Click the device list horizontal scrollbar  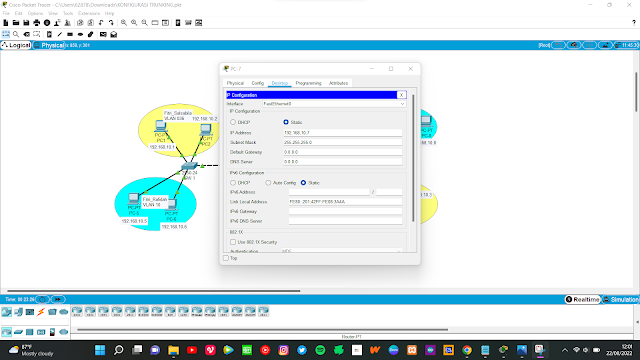pyautogui.click(x=262, y=329)
